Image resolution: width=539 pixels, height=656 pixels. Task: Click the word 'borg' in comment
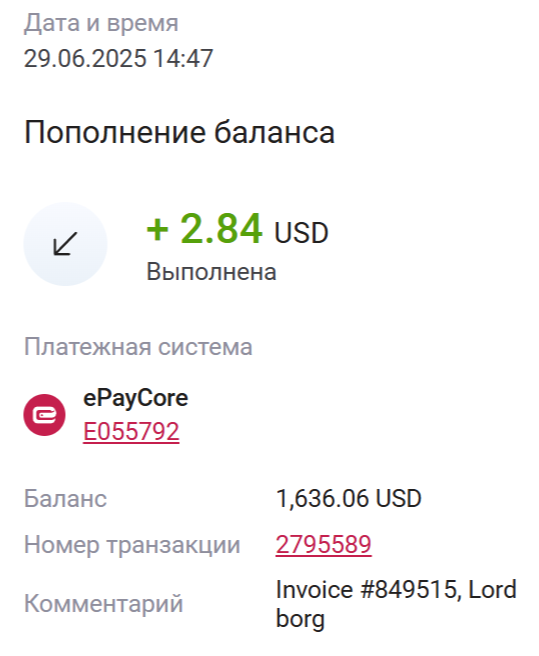point(300,619)
